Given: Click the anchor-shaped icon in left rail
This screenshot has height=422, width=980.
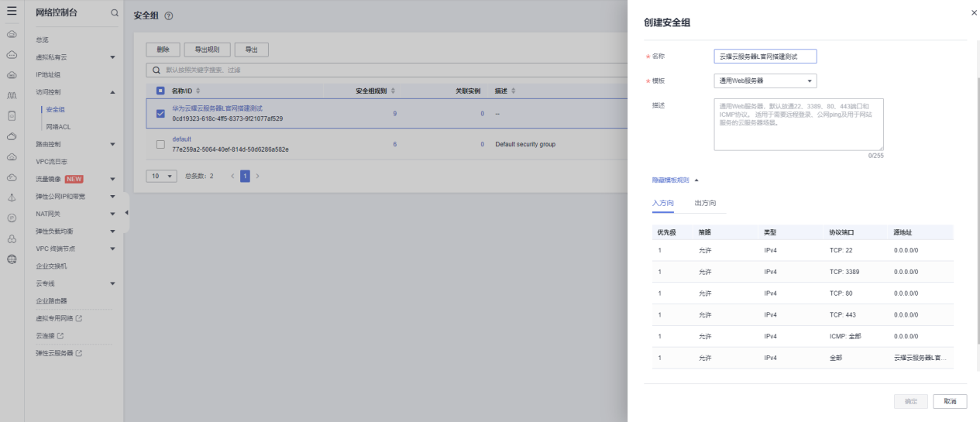Looking at the screenshot, I should click(12, 198).
